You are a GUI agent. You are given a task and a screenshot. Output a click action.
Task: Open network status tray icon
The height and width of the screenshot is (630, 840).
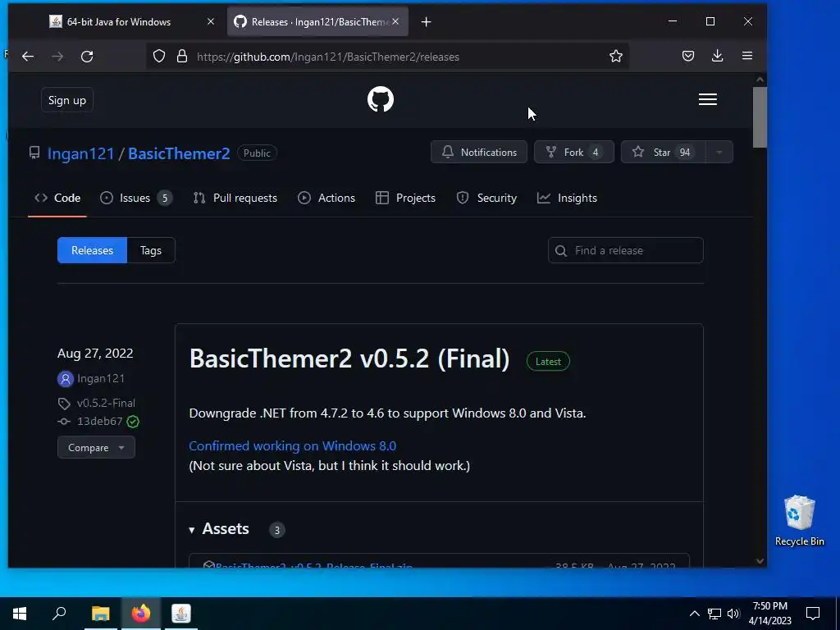[x=714, y=614]
